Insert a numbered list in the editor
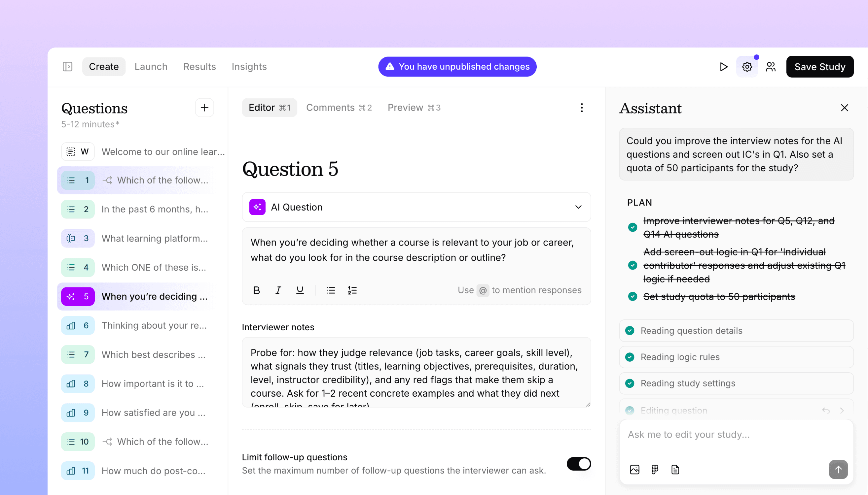The height and width of the screenshot is (495, 868). 352,290
